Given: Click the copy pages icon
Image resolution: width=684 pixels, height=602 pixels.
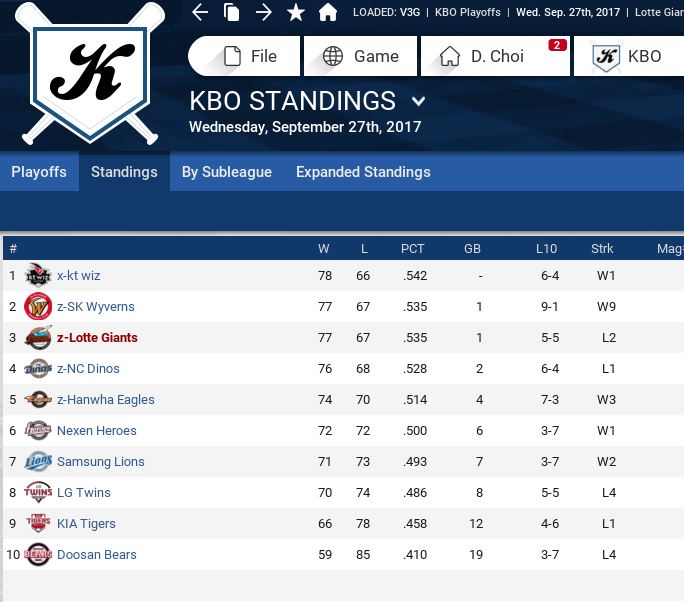Looking at the screenshot, I should (x=232, y=13).
